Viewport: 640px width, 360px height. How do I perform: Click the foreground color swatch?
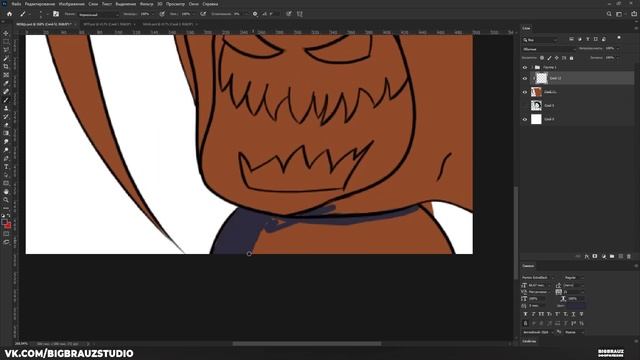[x=4, y=222]
